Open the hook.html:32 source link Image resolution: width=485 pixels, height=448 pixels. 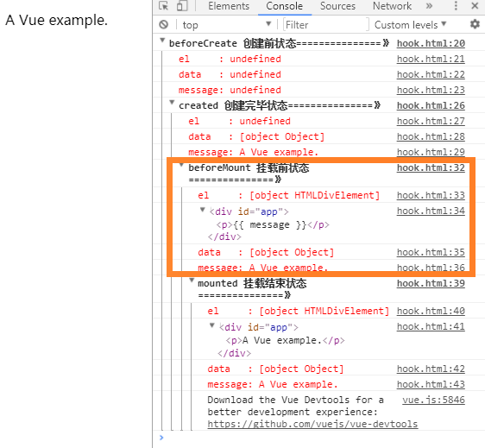point(431,167)
